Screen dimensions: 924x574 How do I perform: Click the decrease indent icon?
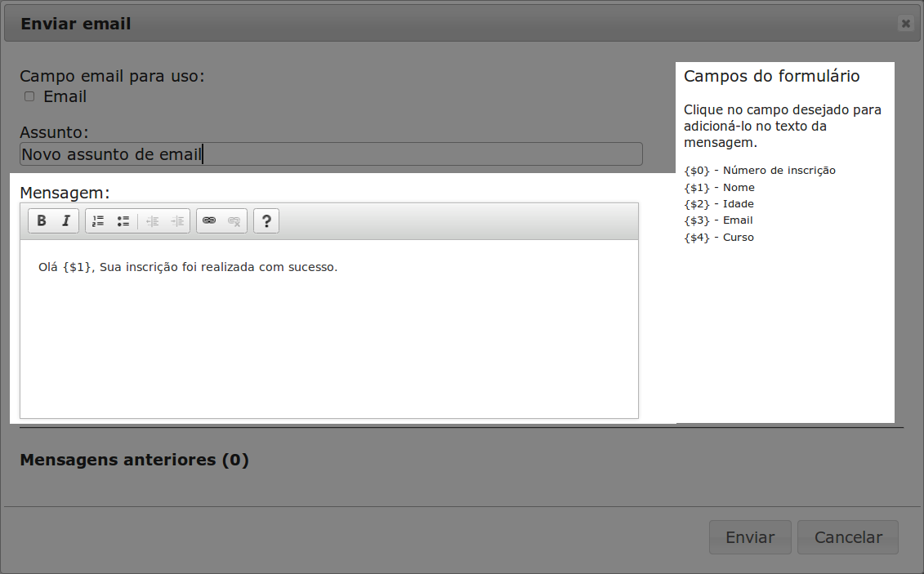pos(152,221)
